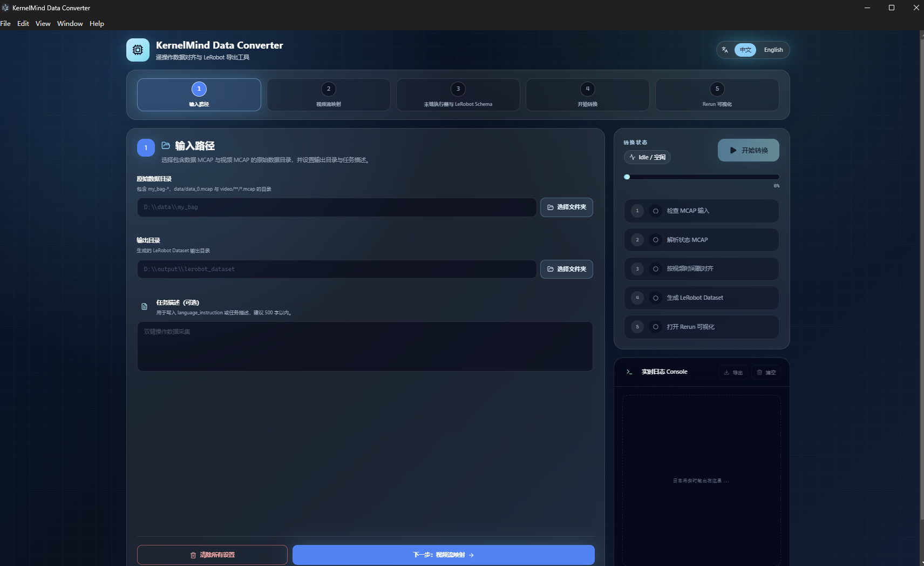Open the Help menu

tap(97, 23)
